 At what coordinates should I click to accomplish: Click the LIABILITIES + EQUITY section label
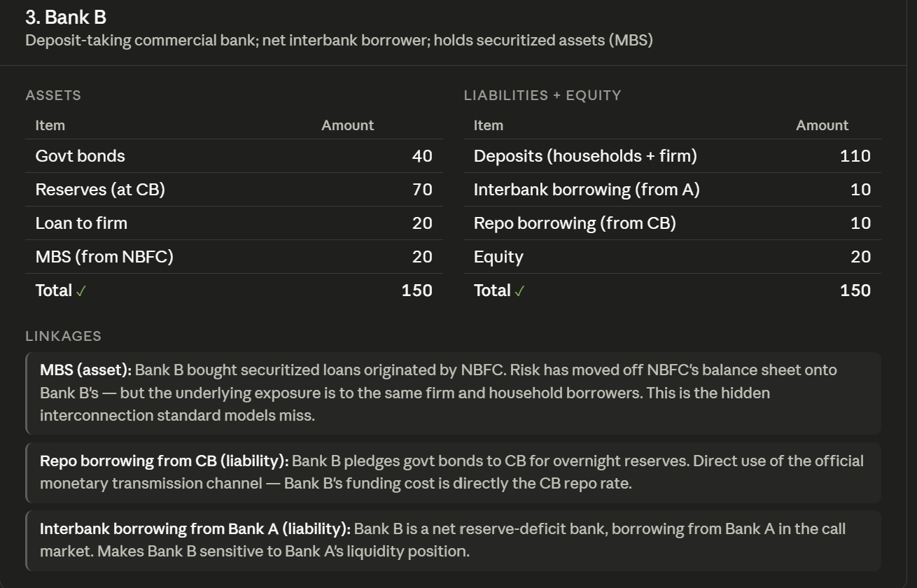tap(542, 95)
